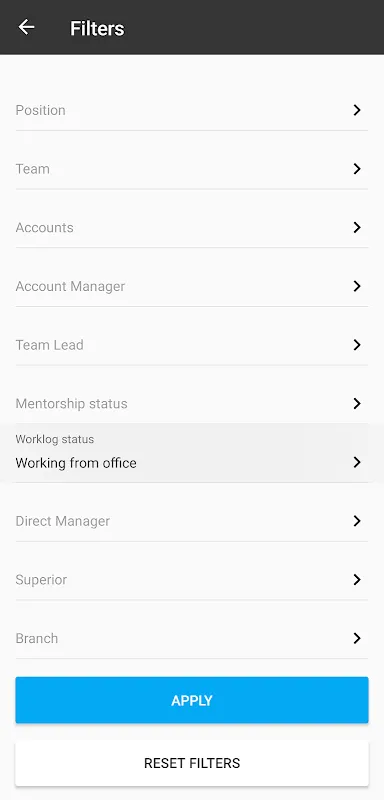Select Mentorship status filter label
This screenshot has width=384, height=800.
click(x=71, y=404)
